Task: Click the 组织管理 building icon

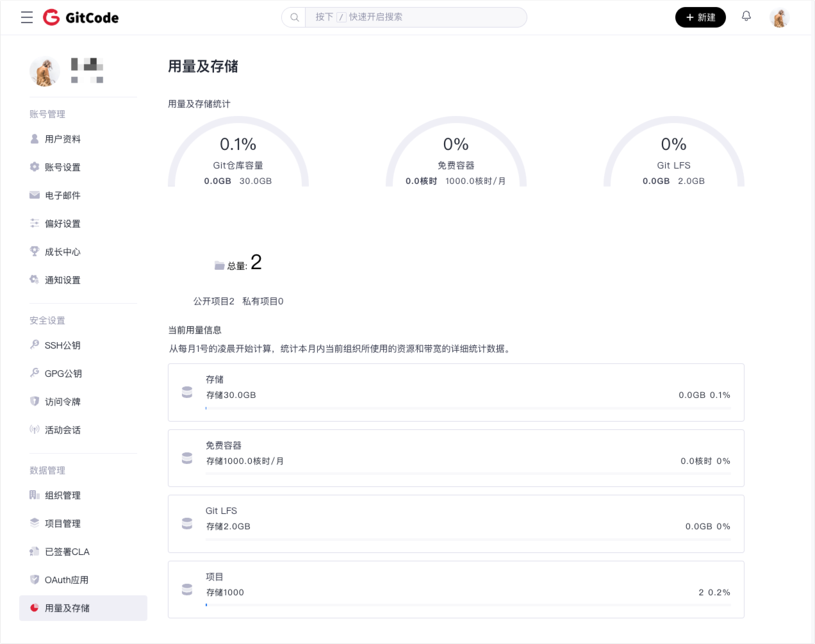Action: pyautogui.click(x=35, y=495)
